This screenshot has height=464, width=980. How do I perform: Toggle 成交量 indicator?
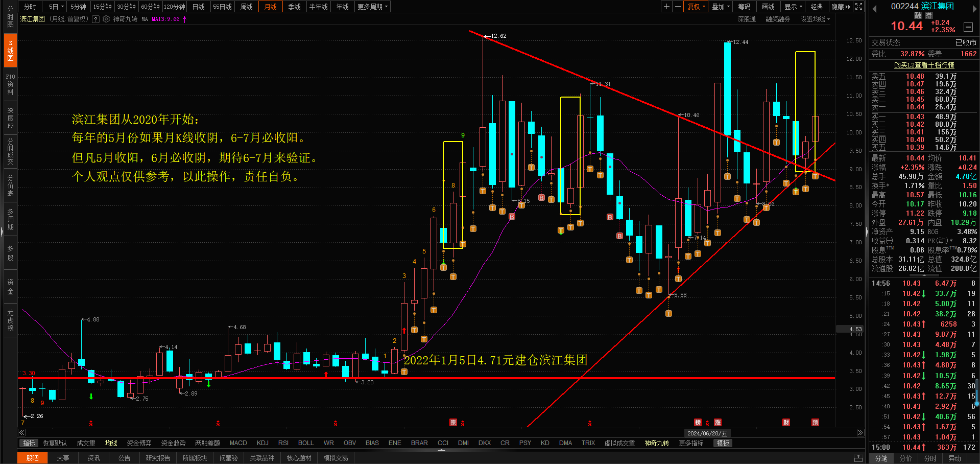click(x=86, y=443)
